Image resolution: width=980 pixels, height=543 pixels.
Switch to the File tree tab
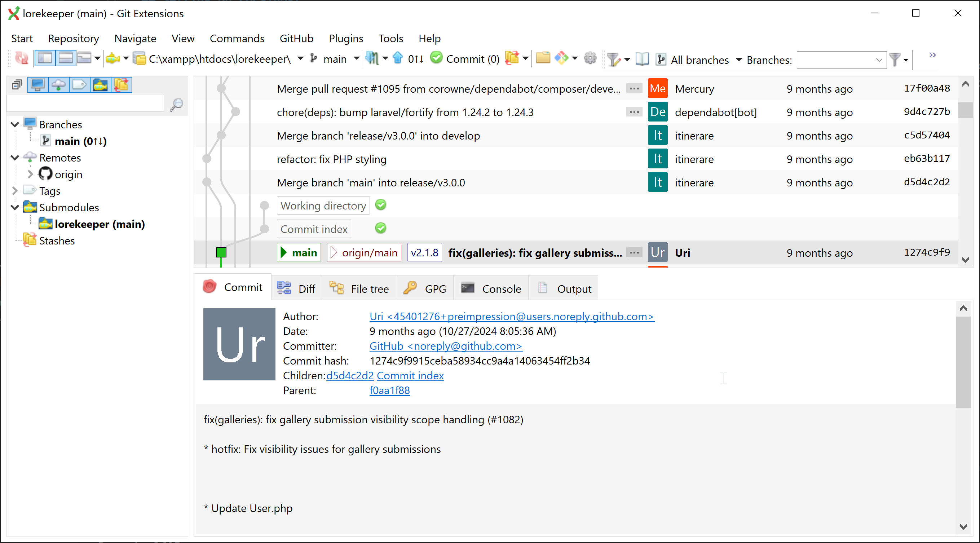point(359,289)
